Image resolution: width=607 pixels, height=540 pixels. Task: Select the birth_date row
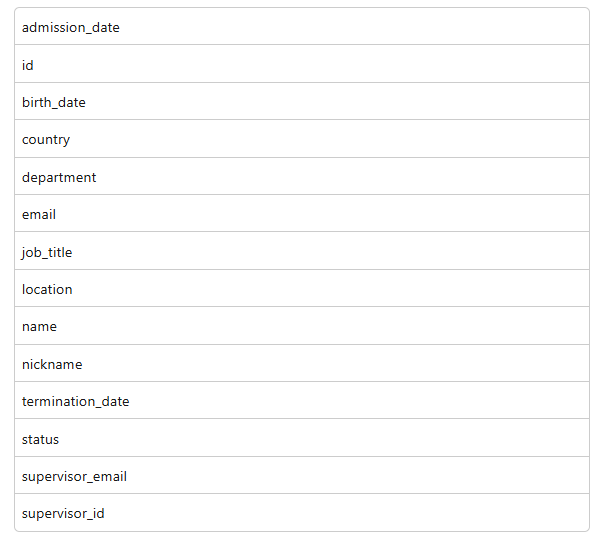[302, 101]
